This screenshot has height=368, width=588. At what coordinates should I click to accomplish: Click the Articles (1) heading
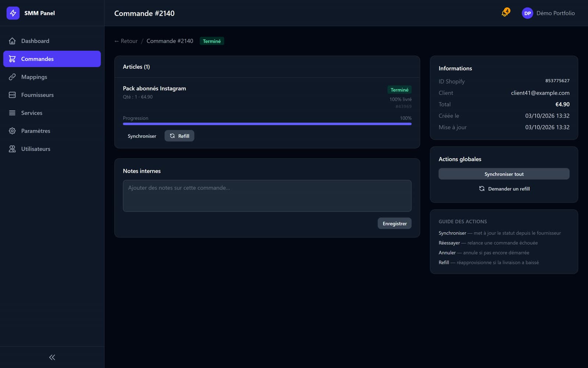point(136,67)
